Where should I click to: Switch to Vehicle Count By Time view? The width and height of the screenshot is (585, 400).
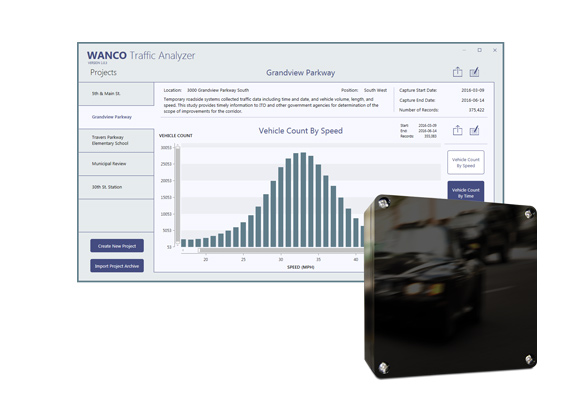[x=466, y=192]
